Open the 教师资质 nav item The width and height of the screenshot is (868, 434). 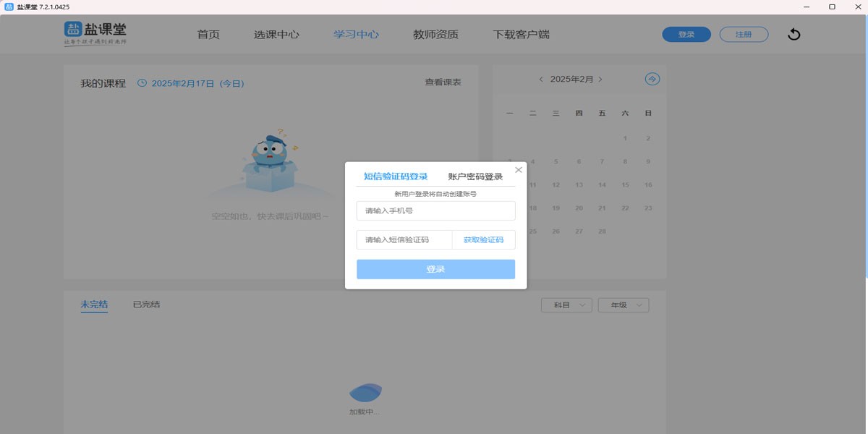pos(435,34)
